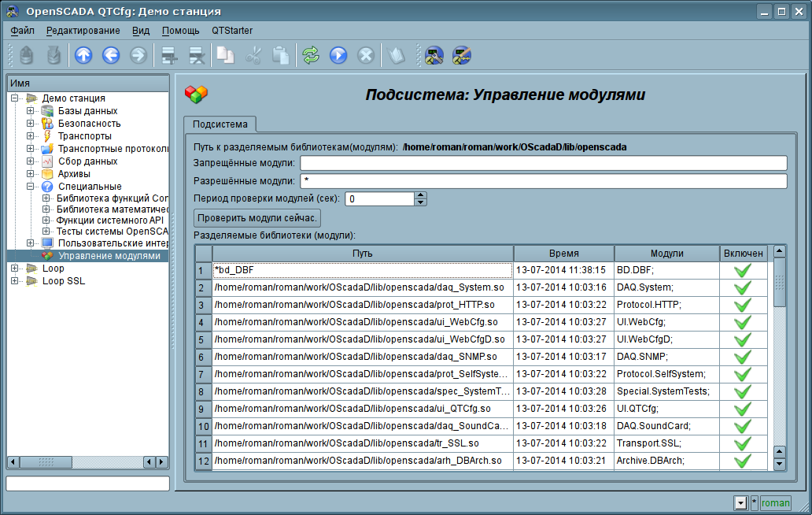Viewport: 812px width, 515px height.
Task: Click the Load from DB toolbar icon
Action: (27, 55)
